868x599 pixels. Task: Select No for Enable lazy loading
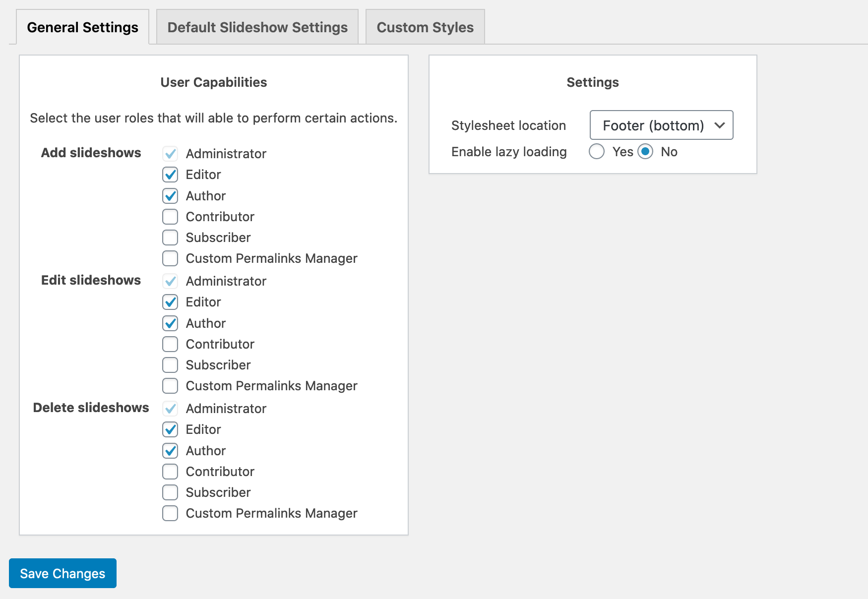[x=645, y=152]
